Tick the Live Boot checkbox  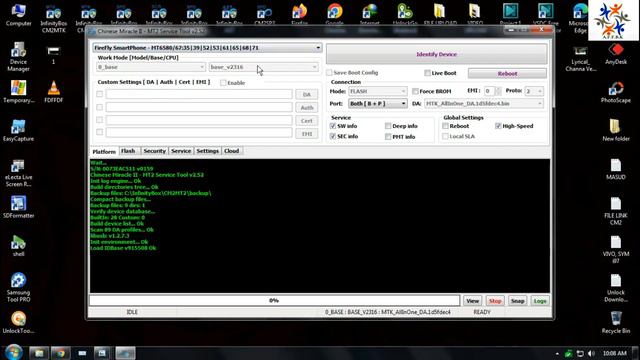pos(427,73)
